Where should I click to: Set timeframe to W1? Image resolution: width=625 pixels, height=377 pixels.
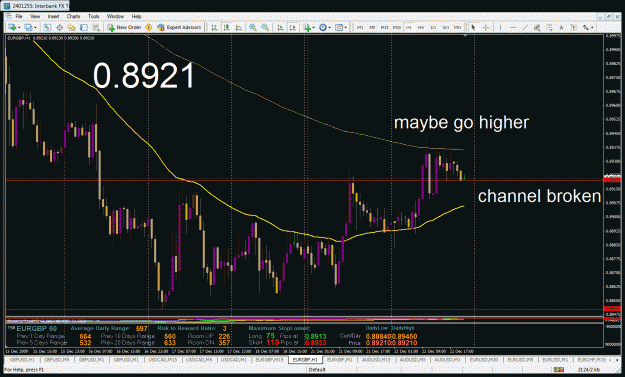point(446,27)
